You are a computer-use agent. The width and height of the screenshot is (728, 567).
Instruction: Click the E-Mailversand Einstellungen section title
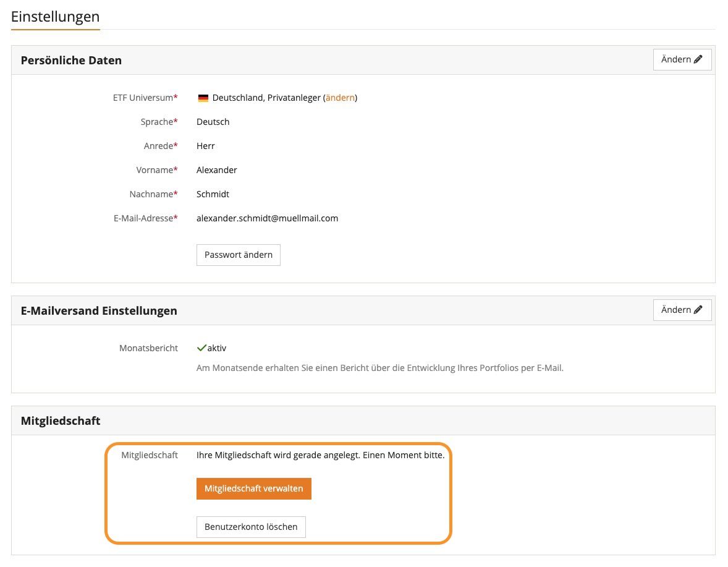coord(99,311)
